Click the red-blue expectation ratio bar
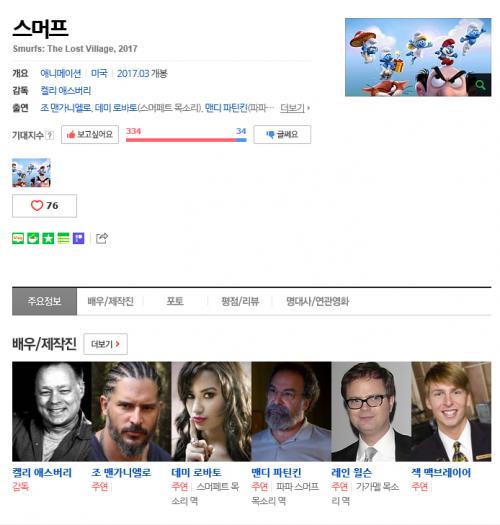Image resolution: width=500 pixels, height=525 pixels. tap(186, 140)
